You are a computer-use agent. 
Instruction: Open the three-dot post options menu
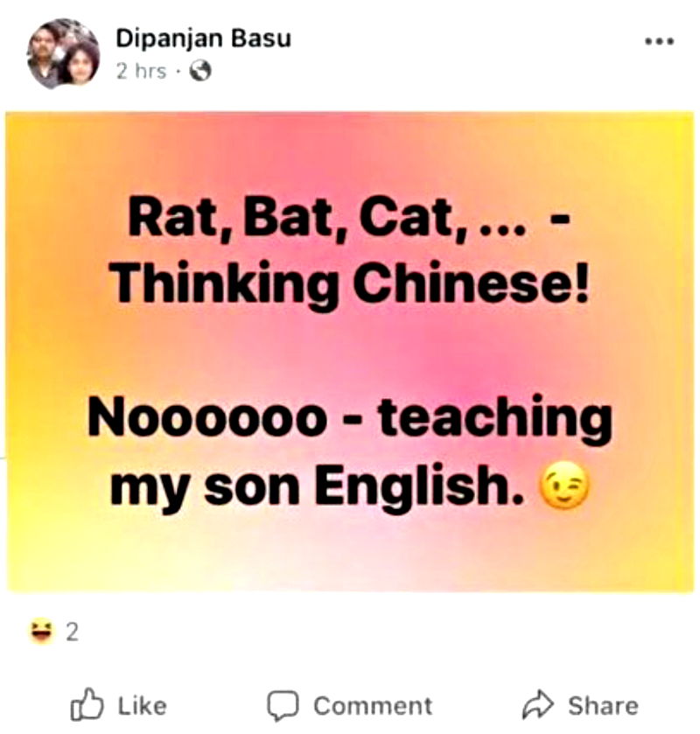[659, 41]
